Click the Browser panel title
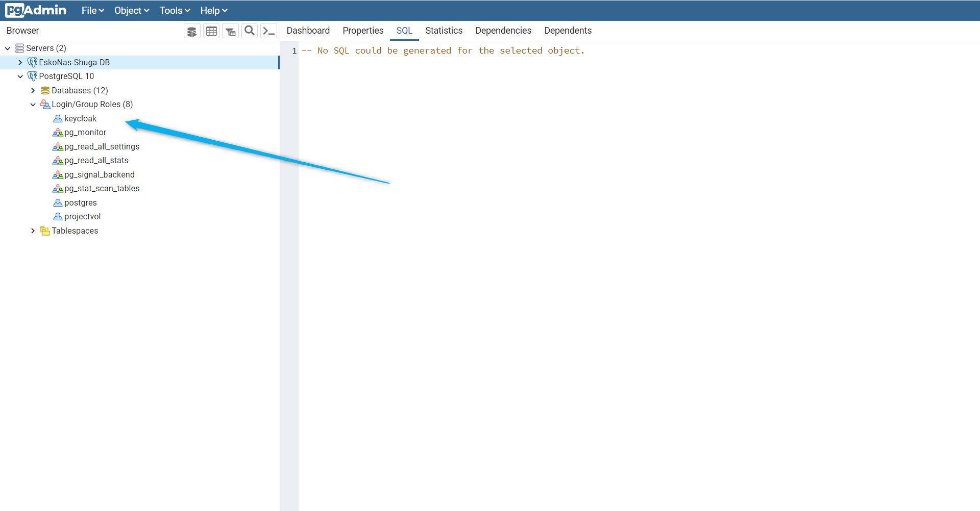 click(x=23, y=31)
